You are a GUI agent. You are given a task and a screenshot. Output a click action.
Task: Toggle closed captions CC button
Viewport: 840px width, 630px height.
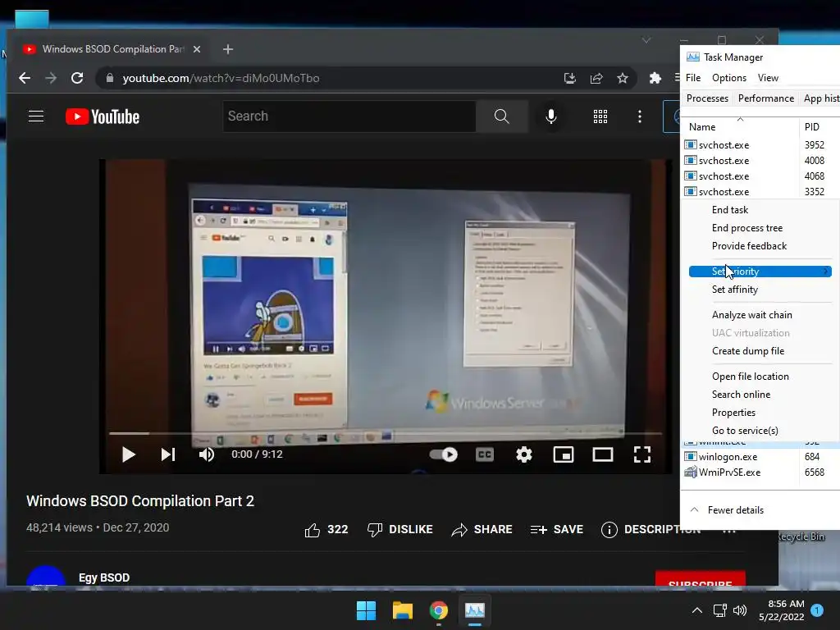tap(484, 454)
